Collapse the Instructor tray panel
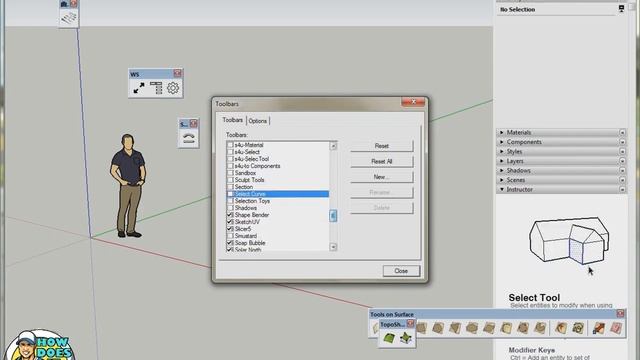Viewport: 640px width, 360px height. (x=502, y=189)
